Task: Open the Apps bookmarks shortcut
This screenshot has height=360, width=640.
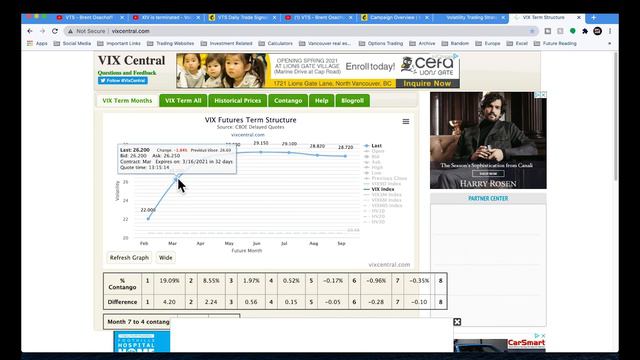Action: point(37,43)
